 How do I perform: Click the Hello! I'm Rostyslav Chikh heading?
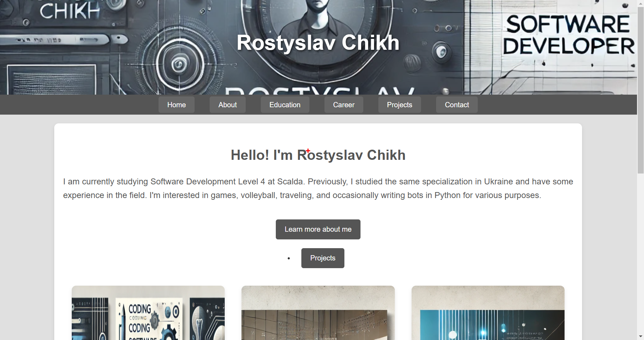(x=318, y=155)
